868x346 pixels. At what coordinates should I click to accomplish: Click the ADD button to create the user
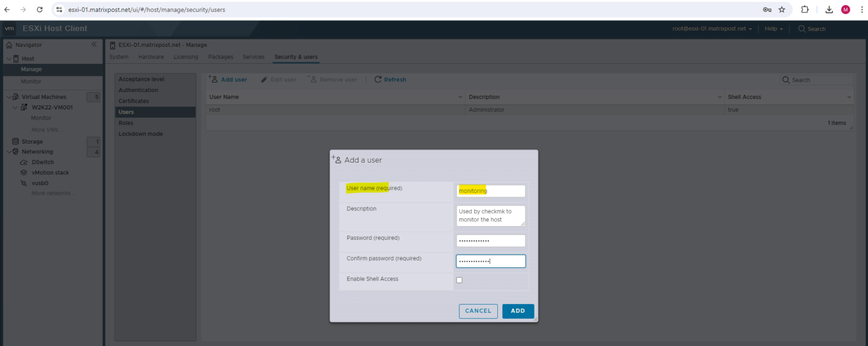[518, 311]
